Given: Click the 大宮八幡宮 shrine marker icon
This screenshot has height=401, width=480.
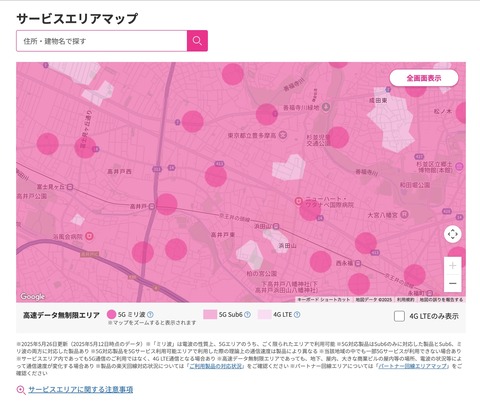Looking at the screenshot, I should (x=404, y=214).
